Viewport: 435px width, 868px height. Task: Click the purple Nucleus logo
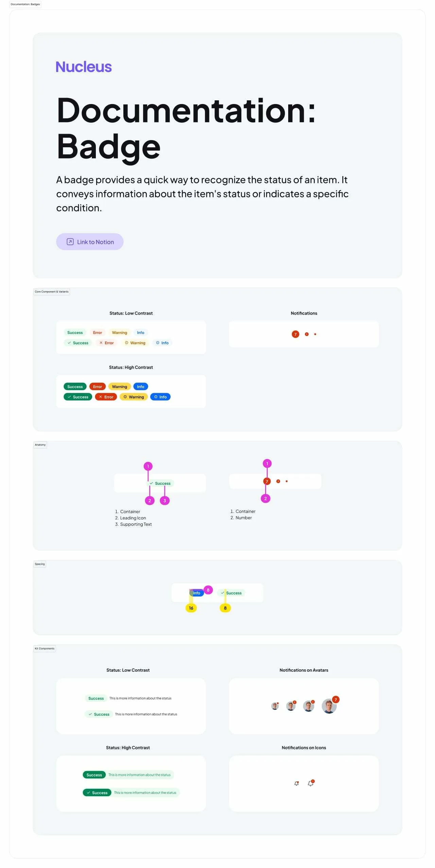[84, 67]
